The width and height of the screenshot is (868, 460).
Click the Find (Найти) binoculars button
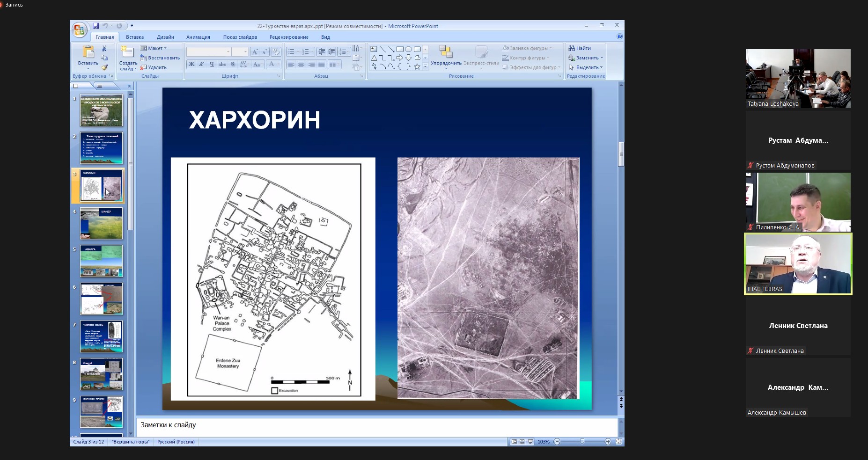[x=580, y=48]
